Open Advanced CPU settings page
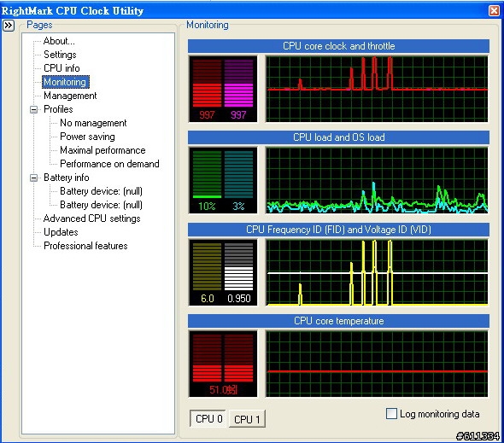504x443 pixels. [92, 219]
